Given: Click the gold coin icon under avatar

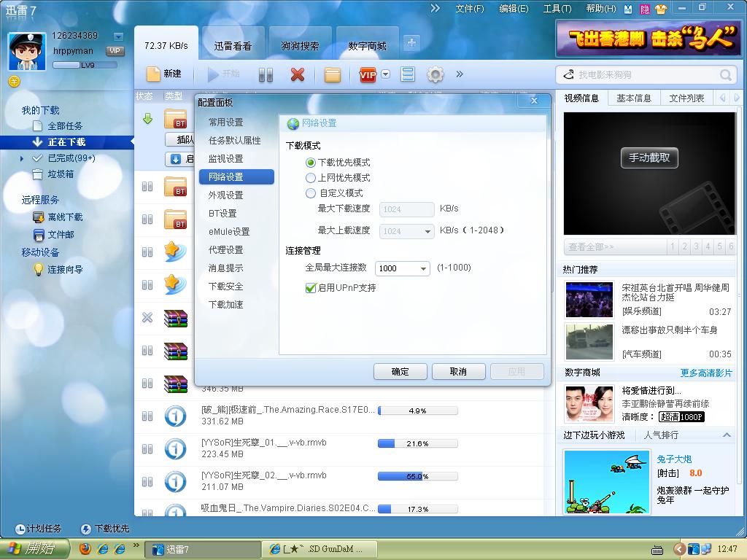Looking at the screenshot, I should coord(15,82).
